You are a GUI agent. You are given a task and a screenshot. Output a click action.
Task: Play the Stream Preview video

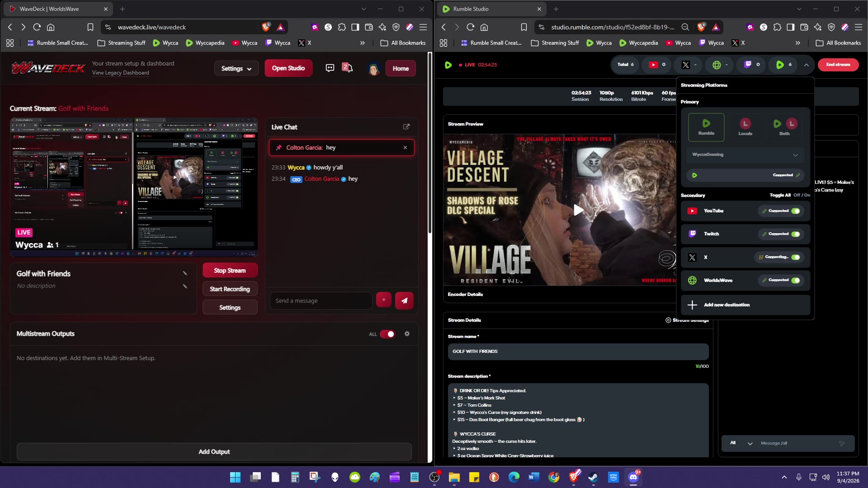coord(578,210)
